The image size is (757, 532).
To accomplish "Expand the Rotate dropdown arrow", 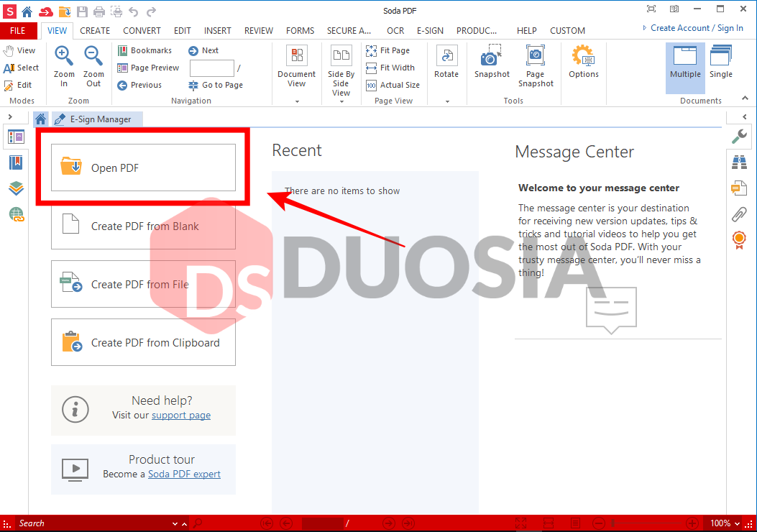I will pyautogui.click(x=447, y=101).
